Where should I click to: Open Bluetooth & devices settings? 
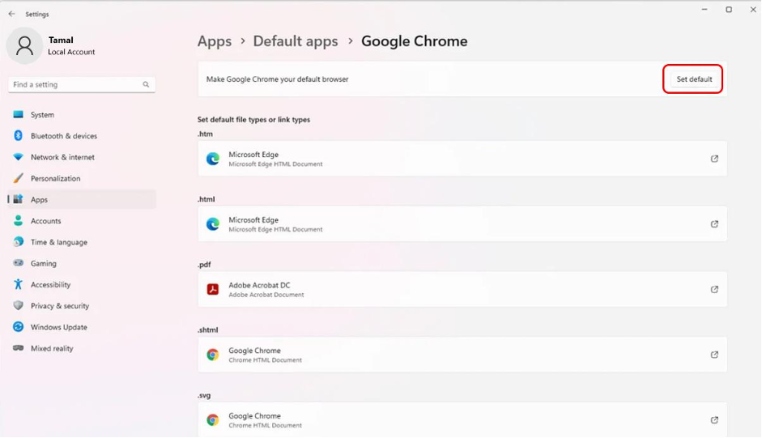click(x=63, y=136)
